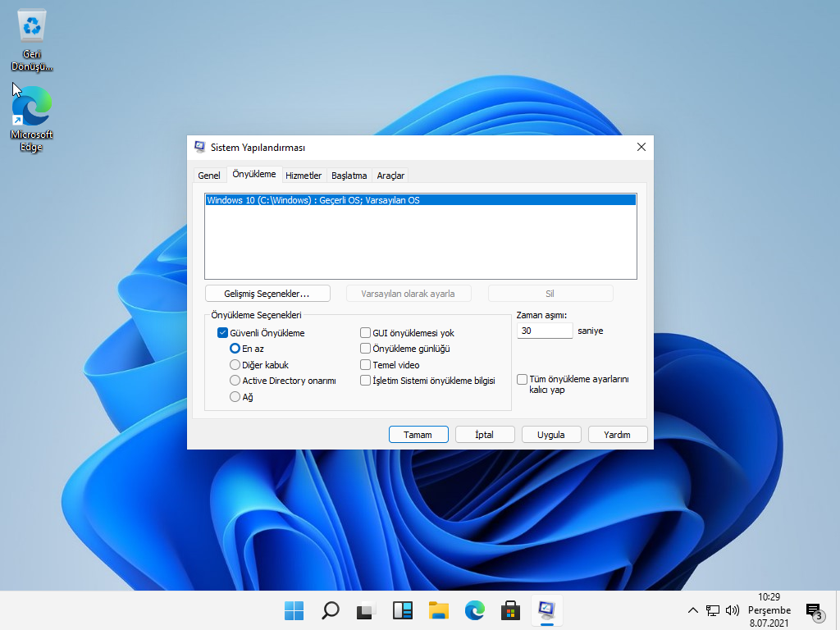Open the Windows Start menu
This screenshot has height=630, width=840.
tap(294, 610)
